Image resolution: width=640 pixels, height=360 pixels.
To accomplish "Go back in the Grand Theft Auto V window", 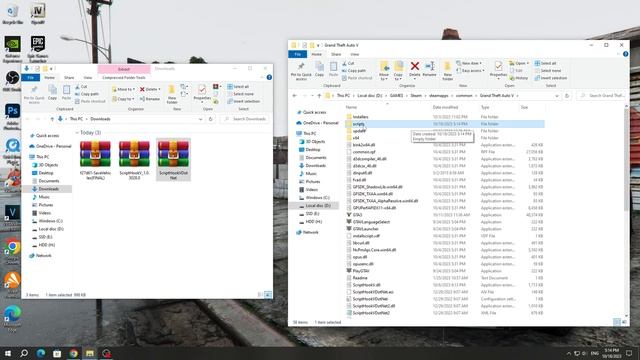I will pyautogui.click(x=295, y=96).
